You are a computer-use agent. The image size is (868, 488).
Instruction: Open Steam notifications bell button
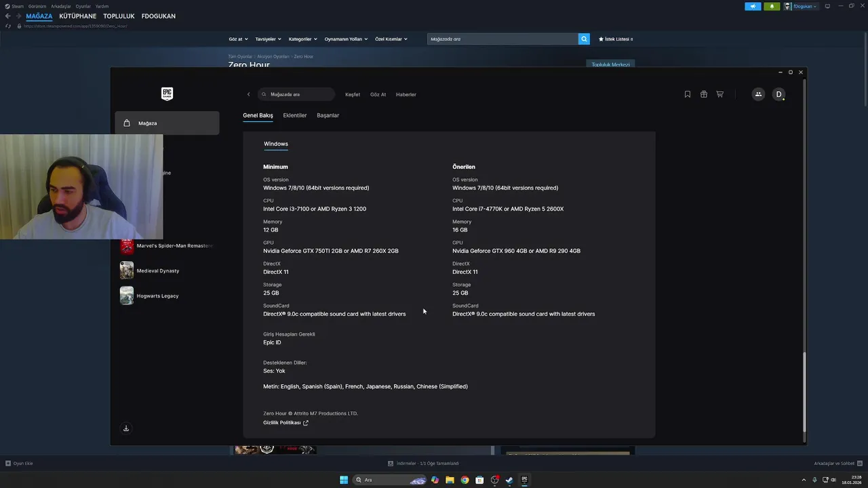click(x=772, y=6)
